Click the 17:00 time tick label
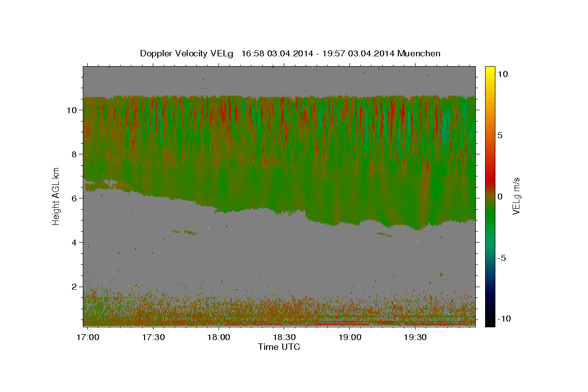This screenshot has width=588, height=392. 88,337
